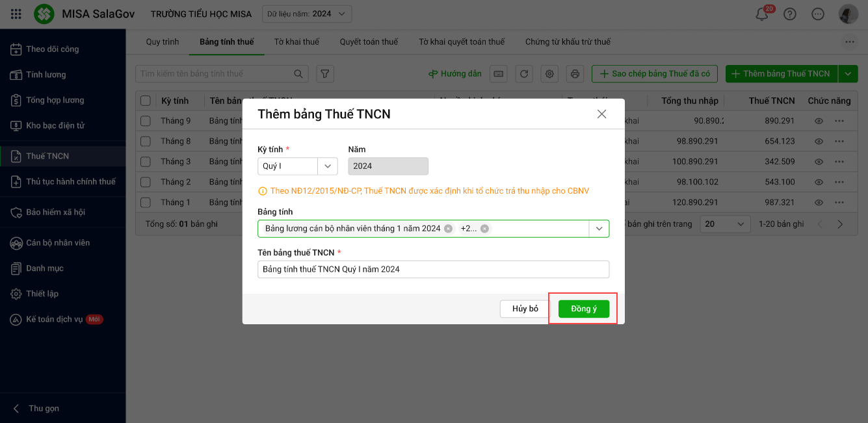The image size is (868, 423).
Task: Open the notifications bell
Action: tap(762, 14)
